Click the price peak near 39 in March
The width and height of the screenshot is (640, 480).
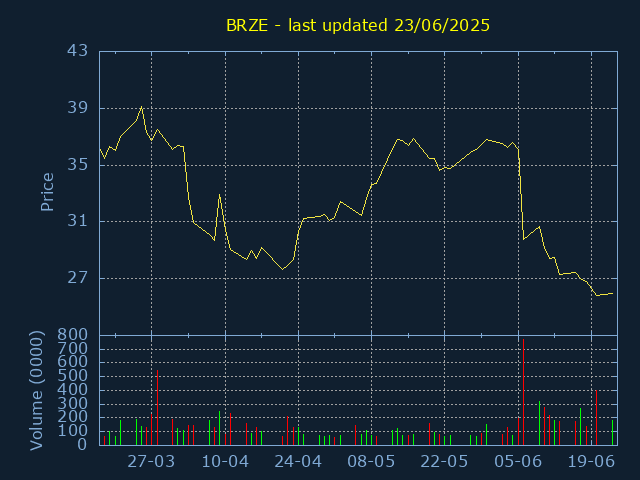[142, 107]
